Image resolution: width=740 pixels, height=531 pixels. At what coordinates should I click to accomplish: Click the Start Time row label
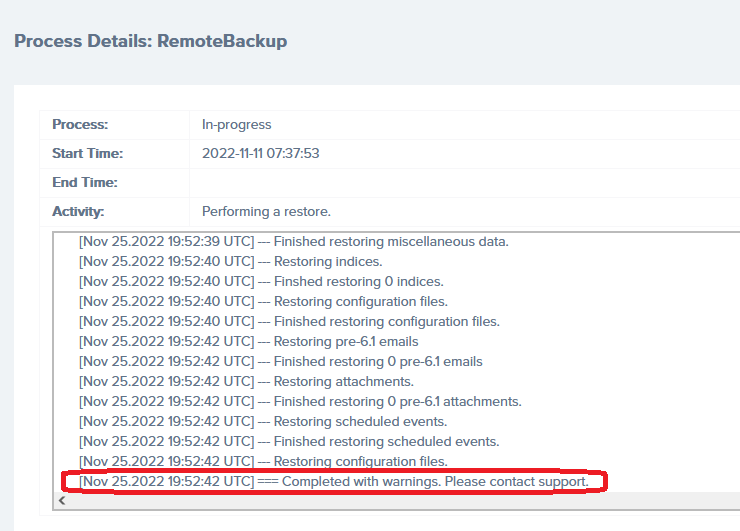click(x=87, y=154)
